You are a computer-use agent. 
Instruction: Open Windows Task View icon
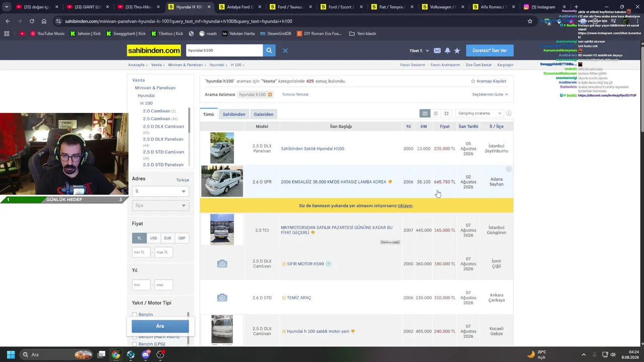pos(101,354)
